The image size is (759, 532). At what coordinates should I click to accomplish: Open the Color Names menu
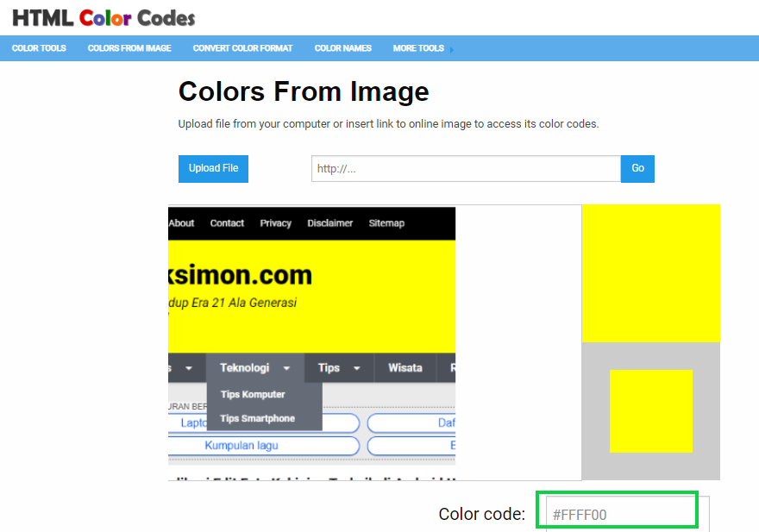342,48
